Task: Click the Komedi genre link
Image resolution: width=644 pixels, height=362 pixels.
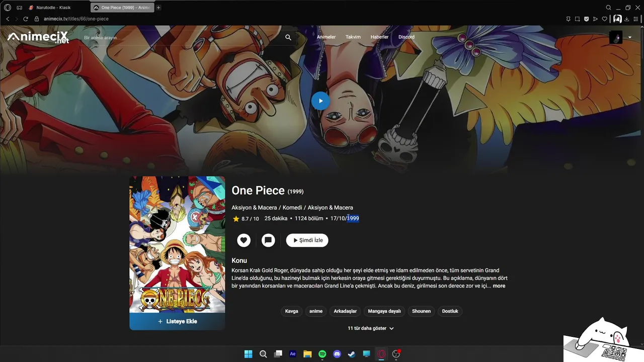Action: [292, 208]
